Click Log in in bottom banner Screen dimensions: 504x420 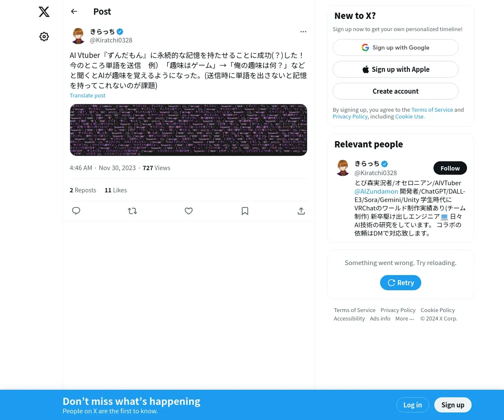click(x=412, y=405)
